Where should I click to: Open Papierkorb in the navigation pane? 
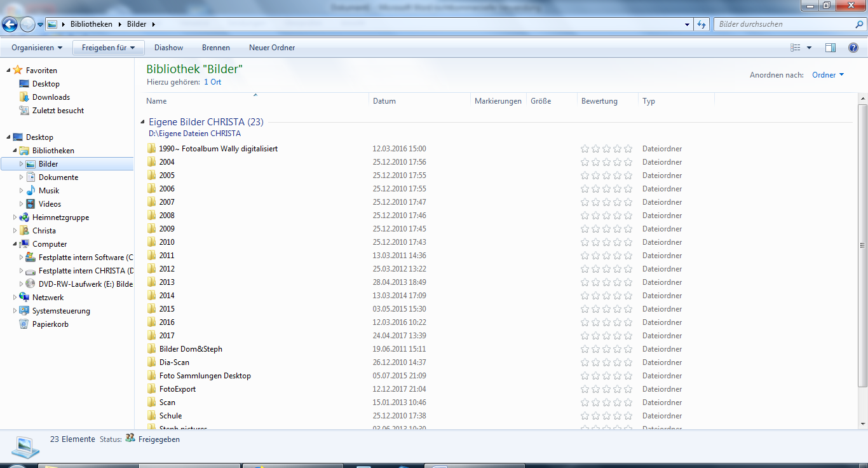pyautogui.click(x=50, y=324)
